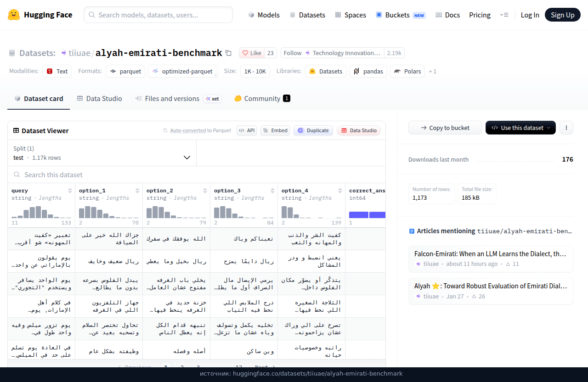Viewport: 588px width, 382px height.
Task: Open Buckets in top navigation
Action: coord(401,15)
